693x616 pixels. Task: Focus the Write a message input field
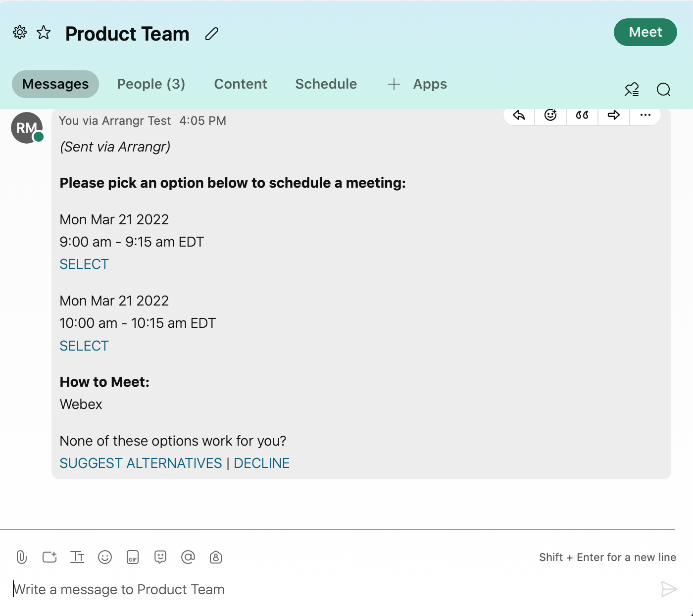[x=332, y=589]
